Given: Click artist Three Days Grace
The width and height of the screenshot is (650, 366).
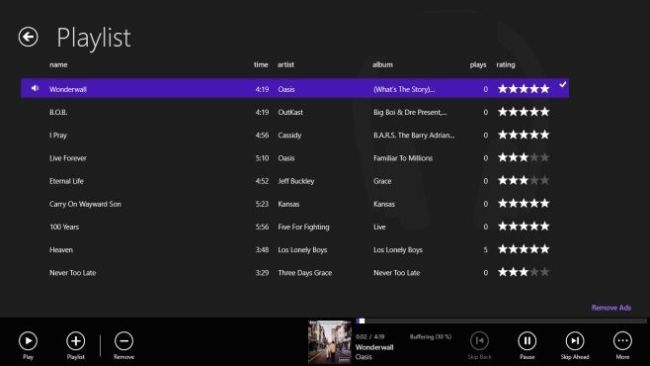Looking at the screenshot, I should tap(305, 273).
